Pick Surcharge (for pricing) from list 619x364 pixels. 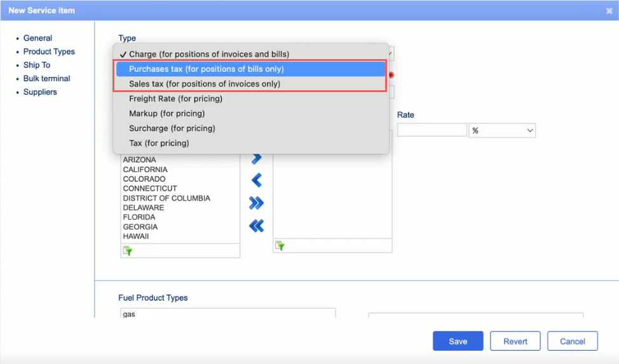[172, 128]
